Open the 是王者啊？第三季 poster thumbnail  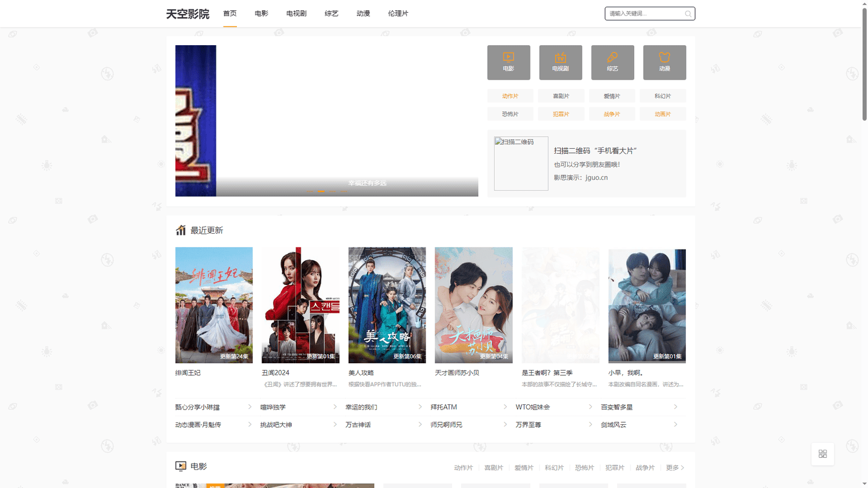(x=561, y=305)
